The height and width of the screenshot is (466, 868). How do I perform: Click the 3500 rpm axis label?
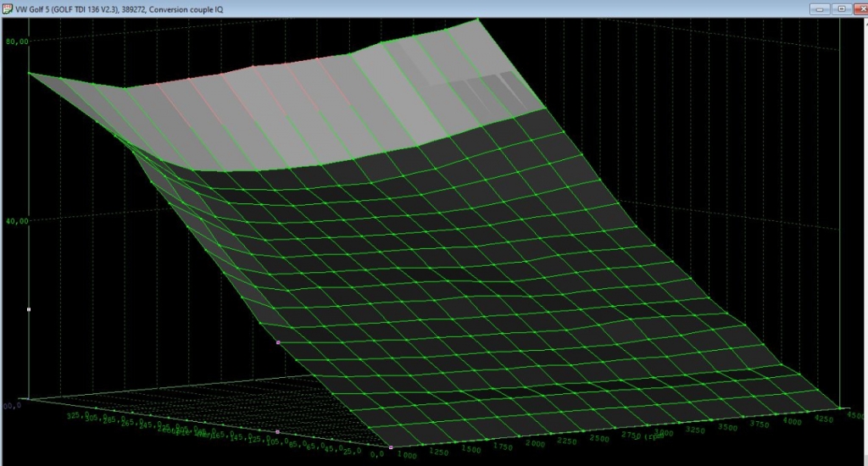728,427
